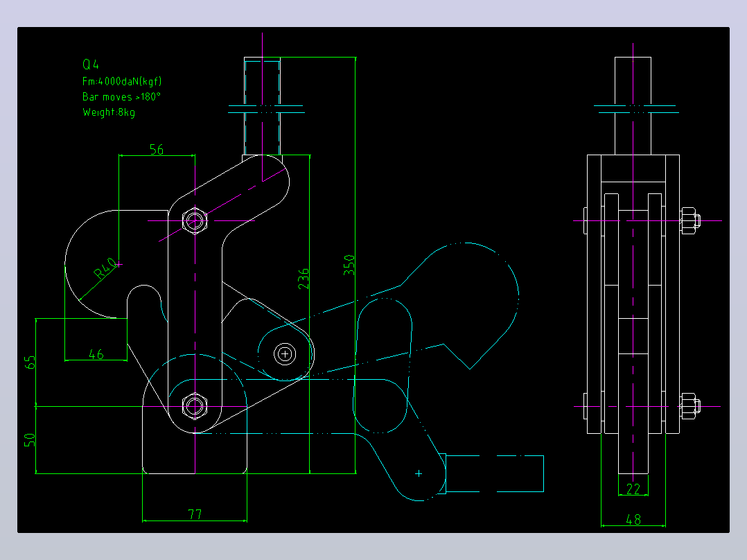Screen dimensions: 747x560
Task: Click the 22 dimension in side view
Action: coord(633,489)
